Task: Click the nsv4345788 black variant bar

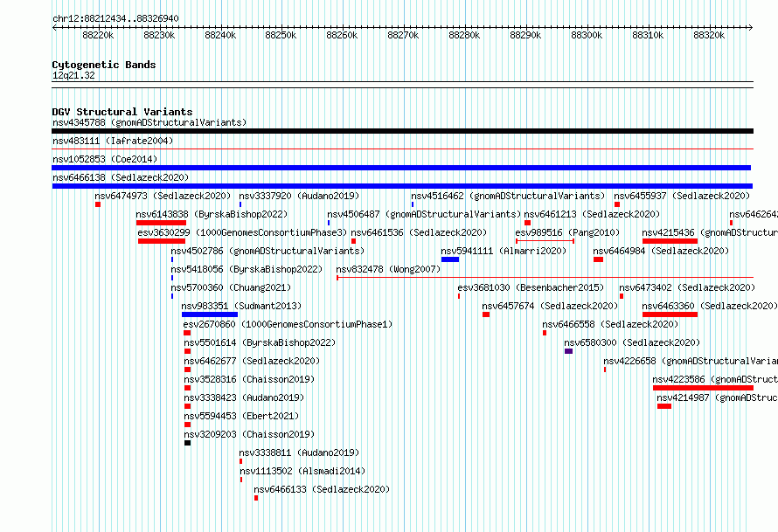Action: tap(402, 131)
